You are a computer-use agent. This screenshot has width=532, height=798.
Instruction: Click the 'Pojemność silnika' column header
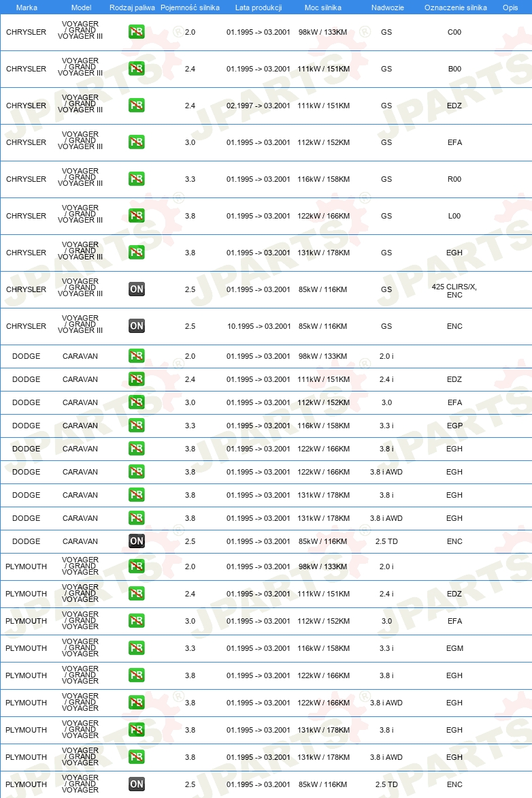[x=190, y=7]
